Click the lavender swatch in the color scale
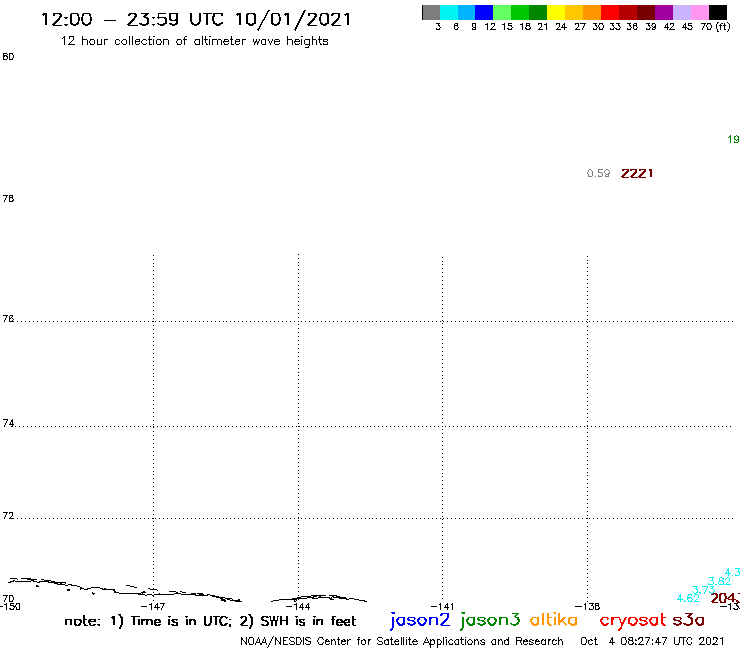The width and height of the screenshot is (740, 650). tap(681, 12)
